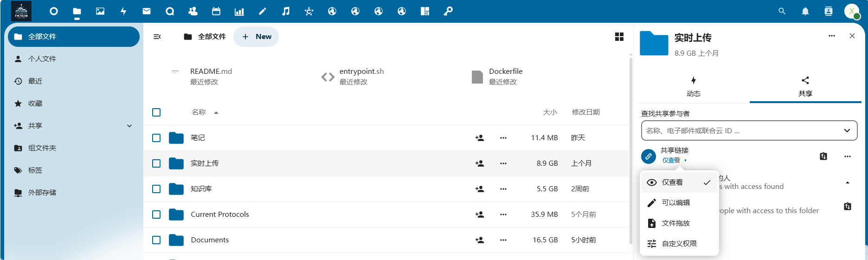
Task: Open the 仅查看 permission dropdown
Action: [x=674, y=160]
